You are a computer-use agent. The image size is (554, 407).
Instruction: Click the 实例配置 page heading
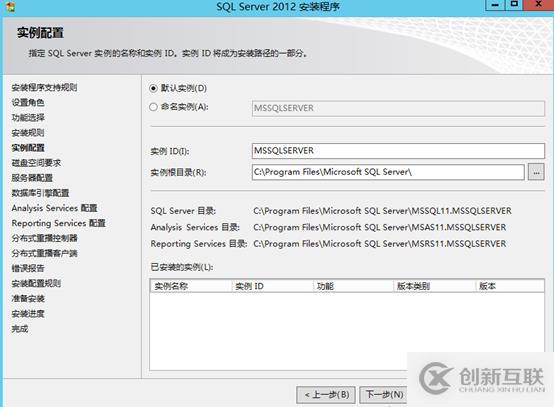(x=40, y=33)
